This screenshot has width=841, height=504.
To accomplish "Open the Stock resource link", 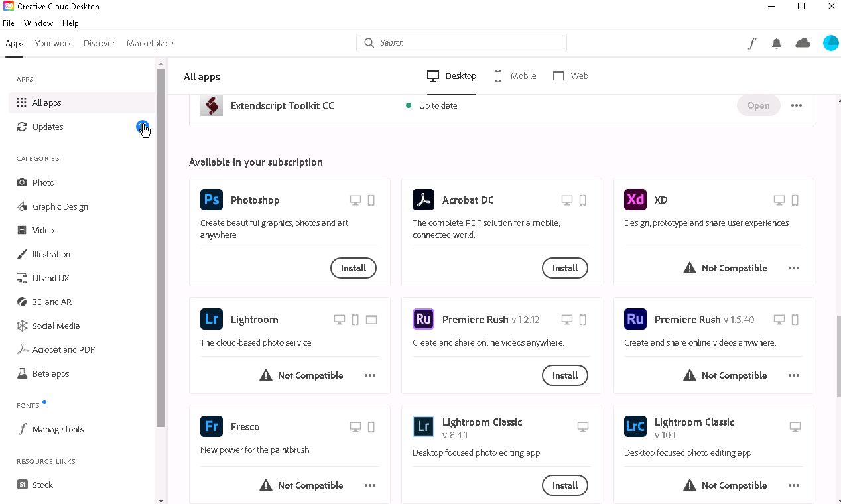I will coord(43,485).
